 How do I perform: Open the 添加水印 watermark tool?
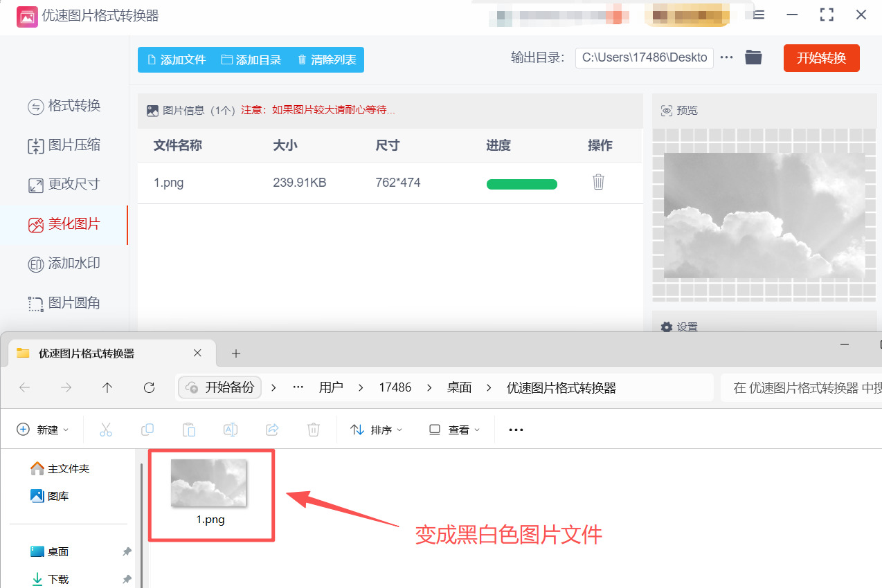click(x=64, y=264)
